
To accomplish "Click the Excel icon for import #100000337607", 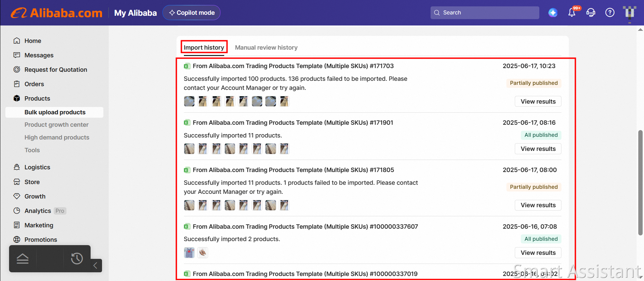I will point(187,227).
